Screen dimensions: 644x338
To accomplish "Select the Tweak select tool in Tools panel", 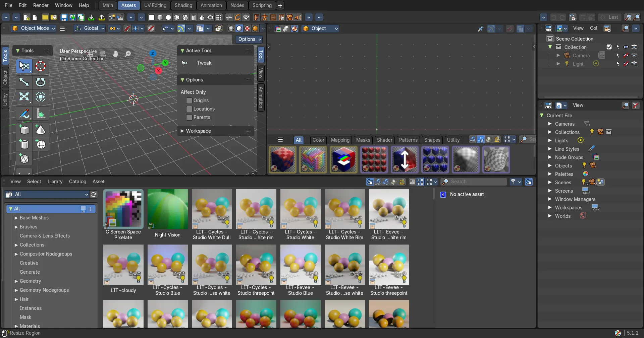I will (24, 66).
